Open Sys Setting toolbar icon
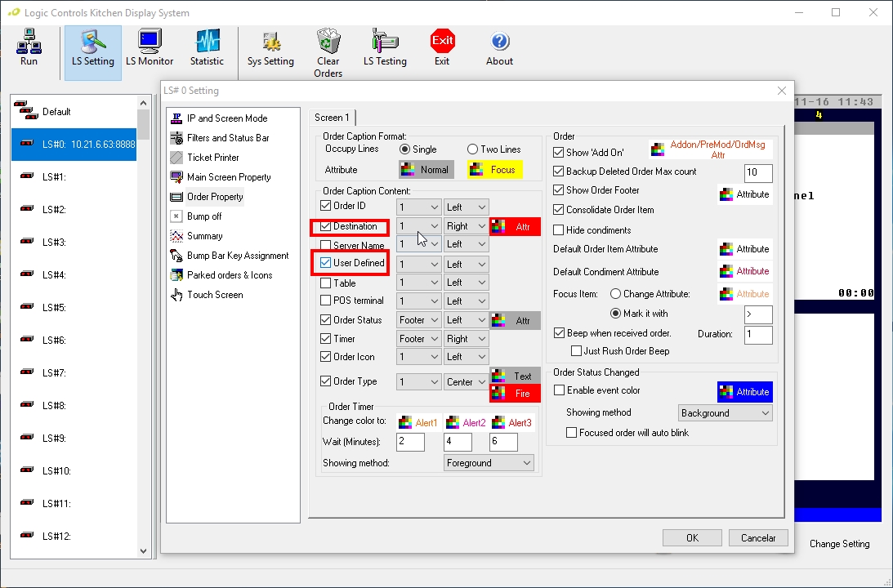This screenshot has width=893, height=588. coord(270,48)
